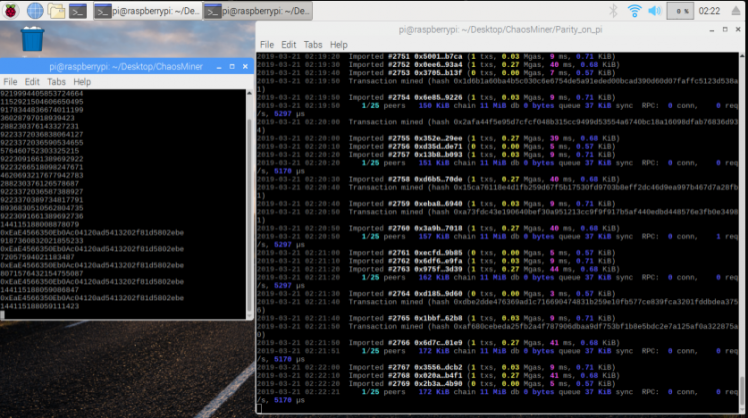Click the CPU usage monitor
Viewport: 748px width, 418px height.
point(682,11)
